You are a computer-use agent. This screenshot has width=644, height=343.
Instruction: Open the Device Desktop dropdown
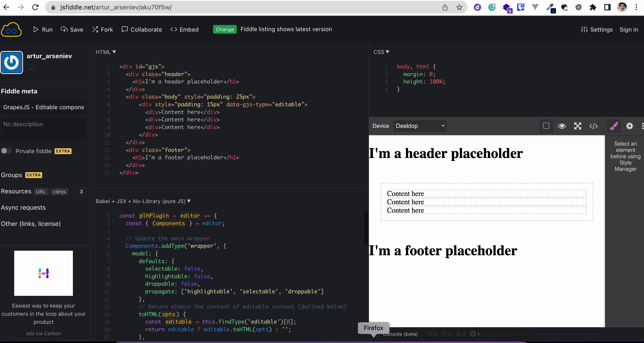pos(420,126)
